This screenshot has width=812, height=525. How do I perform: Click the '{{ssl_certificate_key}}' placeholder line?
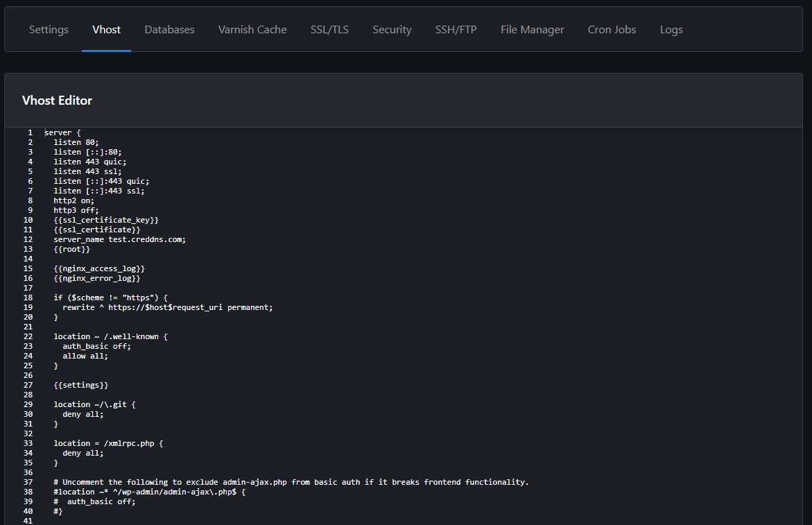pyautogui.click(x=105, y=220)
